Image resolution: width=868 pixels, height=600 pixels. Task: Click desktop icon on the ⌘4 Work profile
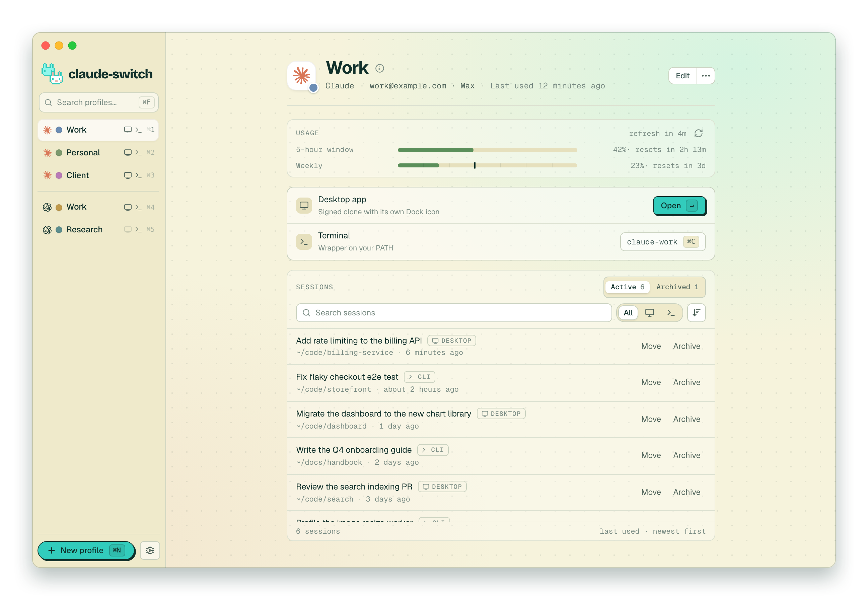click(x=128, y=207)
